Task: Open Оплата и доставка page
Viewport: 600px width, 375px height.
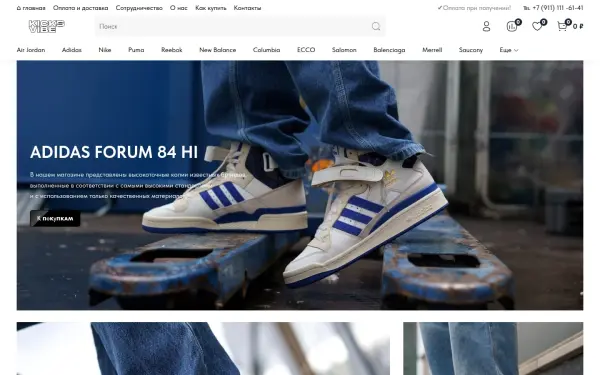Action: (x=80, y=8)
